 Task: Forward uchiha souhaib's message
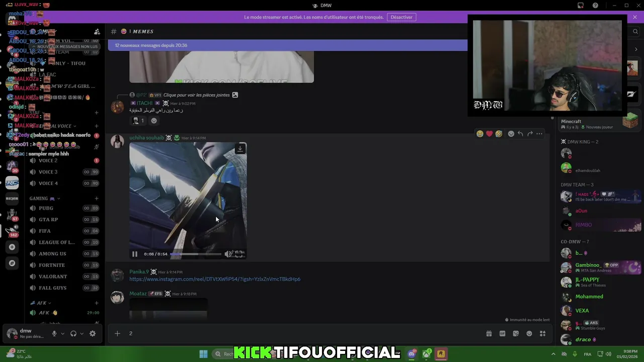530,134
